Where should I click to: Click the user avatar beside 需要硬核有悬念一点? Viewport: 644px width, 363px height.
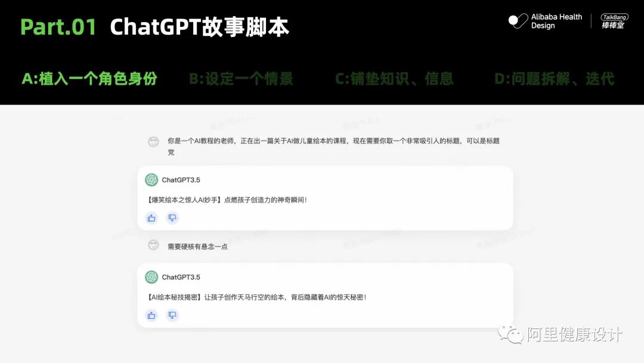pos(153,245)
